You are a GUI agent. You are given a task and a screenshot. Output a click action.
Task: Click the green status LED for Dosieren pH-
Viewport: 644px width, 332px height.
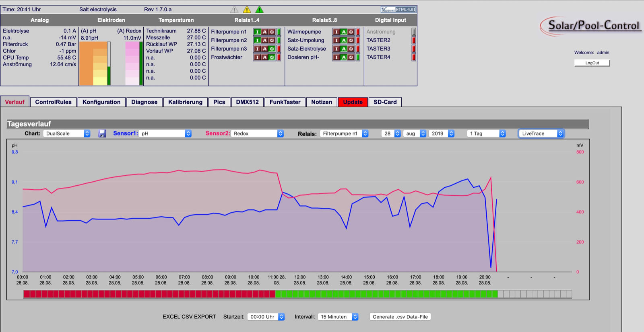(x=358, y=57)
